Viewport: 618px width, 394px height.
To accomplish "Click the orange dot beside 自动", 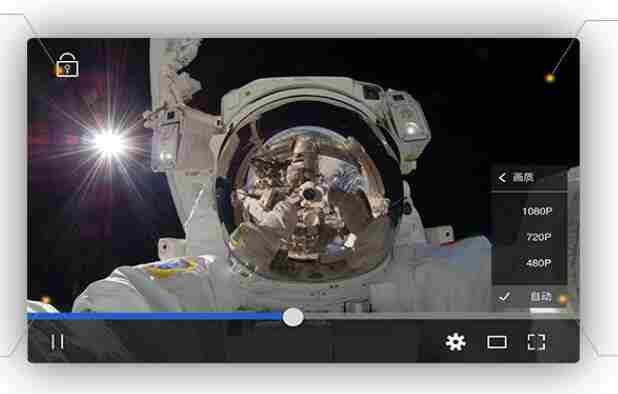I will point(563,299).
